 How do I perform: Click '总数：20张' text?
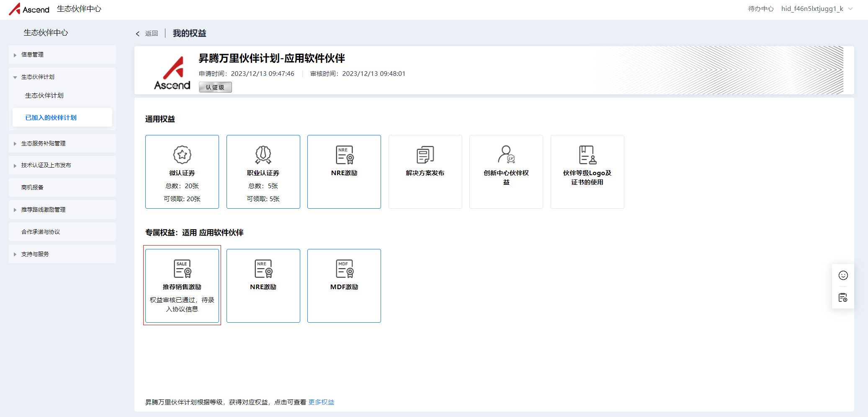click(x=182, y=186)
